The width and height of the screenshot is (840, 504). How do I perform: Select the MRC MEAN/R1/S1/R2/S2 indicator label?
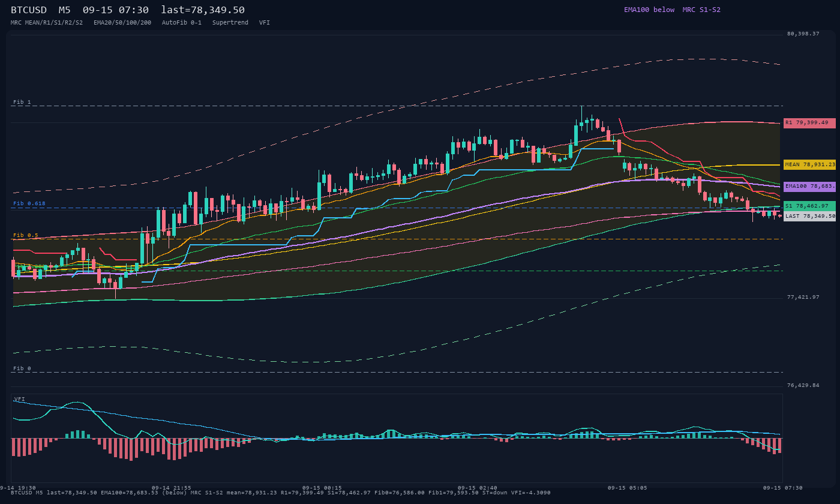47,22
